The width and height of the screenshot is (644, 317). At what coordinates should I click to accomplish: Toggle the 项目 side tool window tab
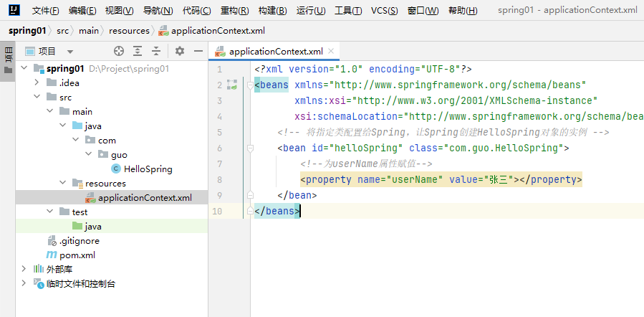[8, 57]
